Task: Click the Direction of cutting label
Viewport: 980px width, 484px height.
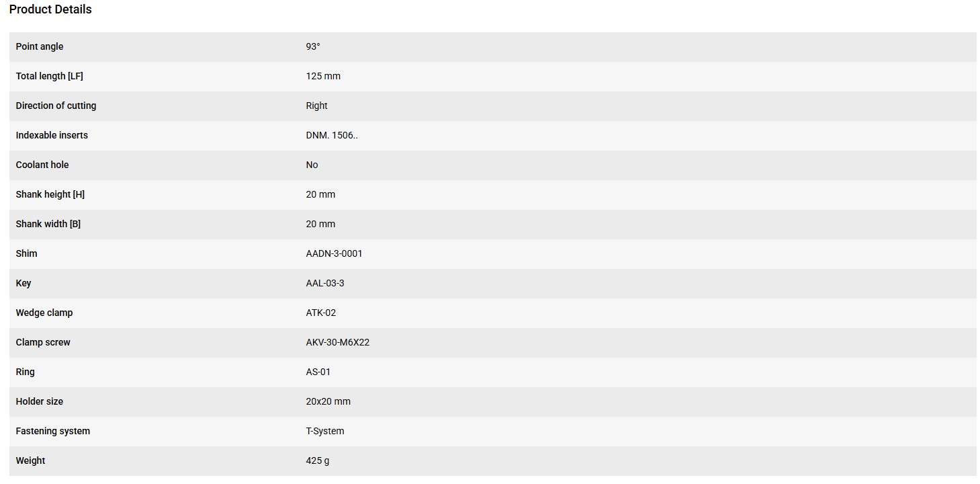Action: pos(56,106)
